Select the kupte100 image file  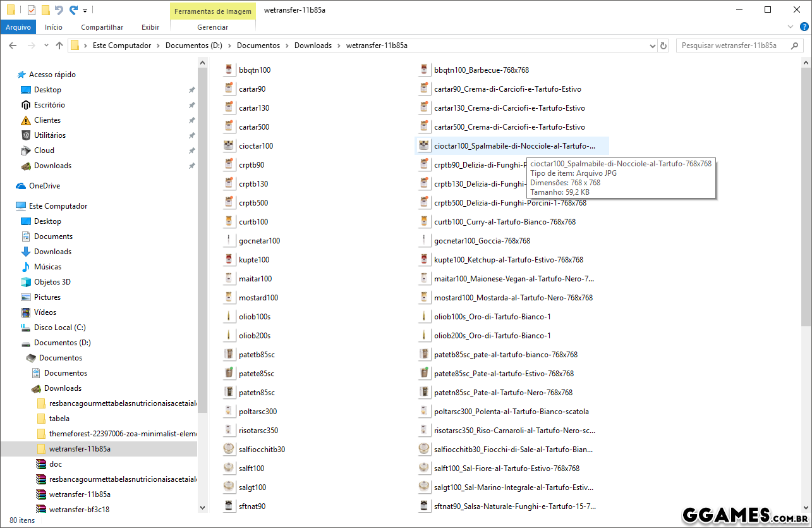pos(253,260)
